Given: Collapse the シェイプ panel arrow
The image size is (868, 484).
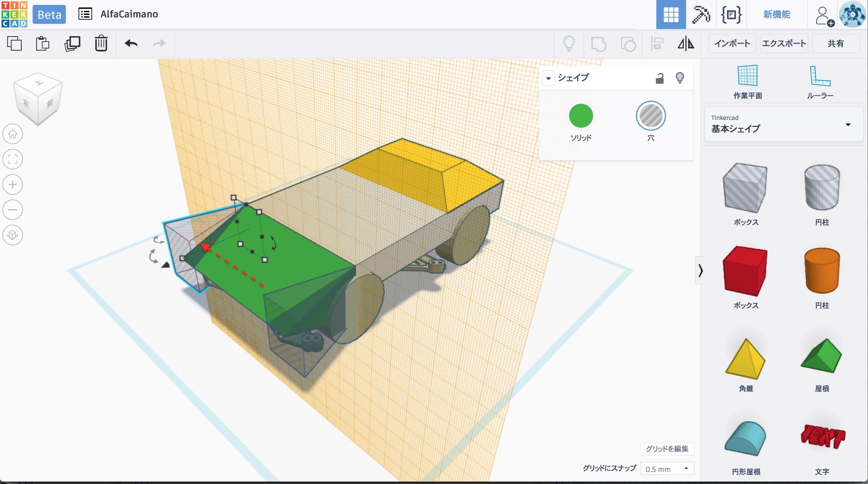Looking at the screenshot, I should (548, 79).
